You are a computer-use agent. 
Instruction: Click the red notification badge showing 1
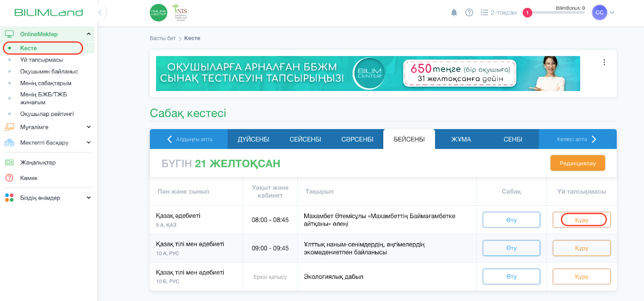(527, 12)
